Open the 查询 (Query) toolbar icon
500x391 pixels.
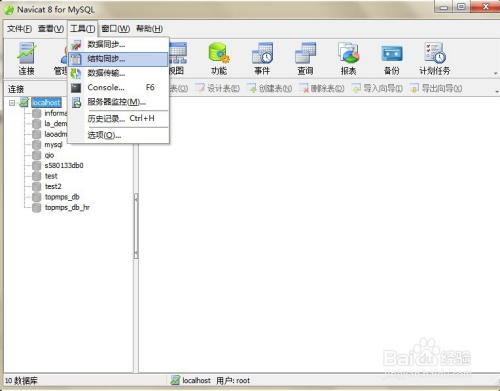coord(305,59)
